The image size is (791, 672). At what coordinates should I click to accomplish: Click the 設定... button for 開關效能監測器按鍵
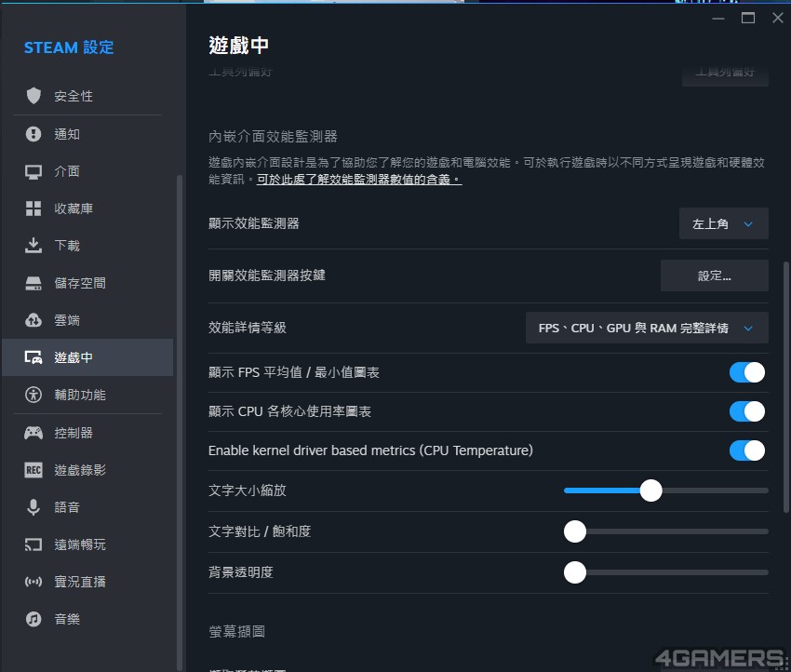coord(715,276)
